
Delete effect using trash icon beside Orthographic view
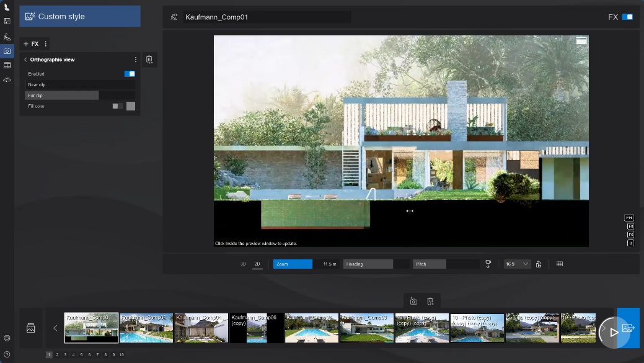[149, 60]
